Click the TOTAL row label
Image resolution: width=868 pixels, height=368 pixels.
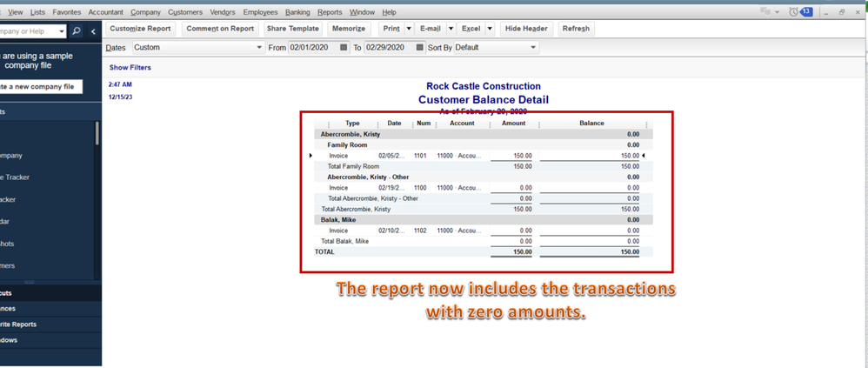(x=325, y=251)
